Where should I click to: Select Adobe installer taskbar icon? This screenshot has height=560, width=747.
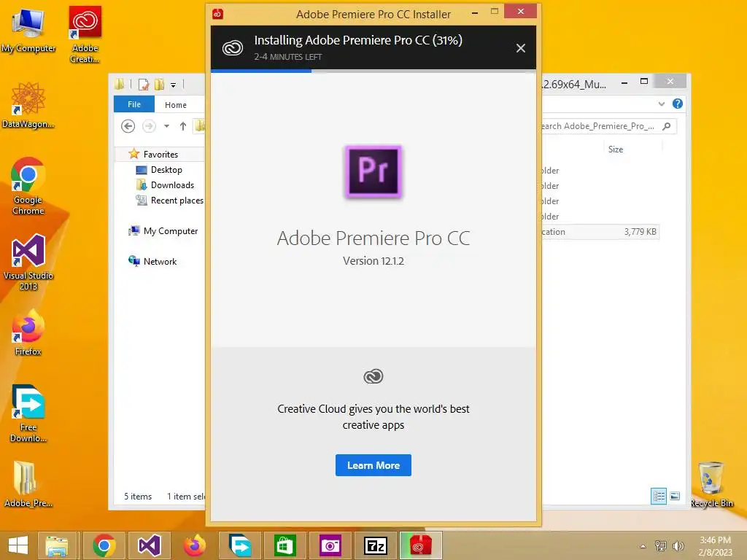(x=421, y=545)
